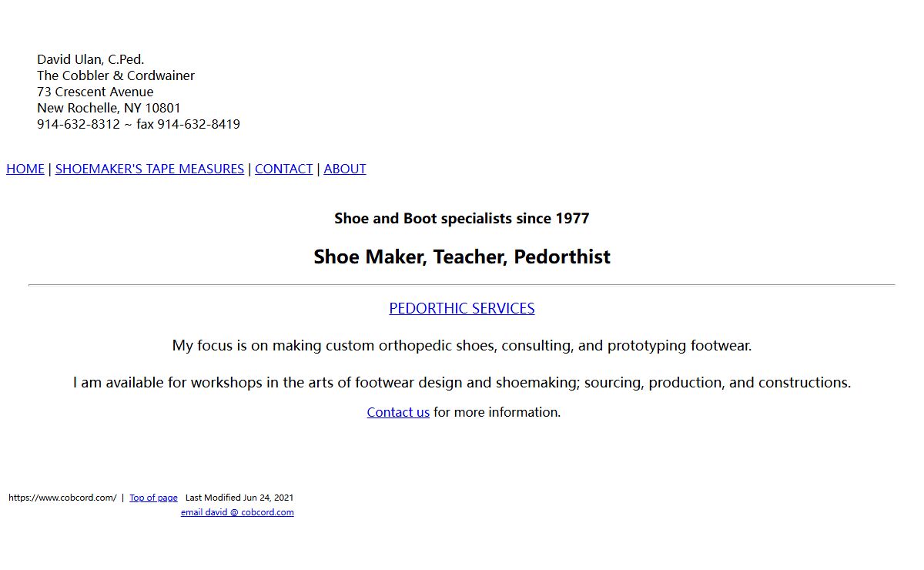The width and height of the screenshot is (924, 570).
Task: Click the https://www.cobcord.com/ footer text
Action: click(x=62, y=498)
